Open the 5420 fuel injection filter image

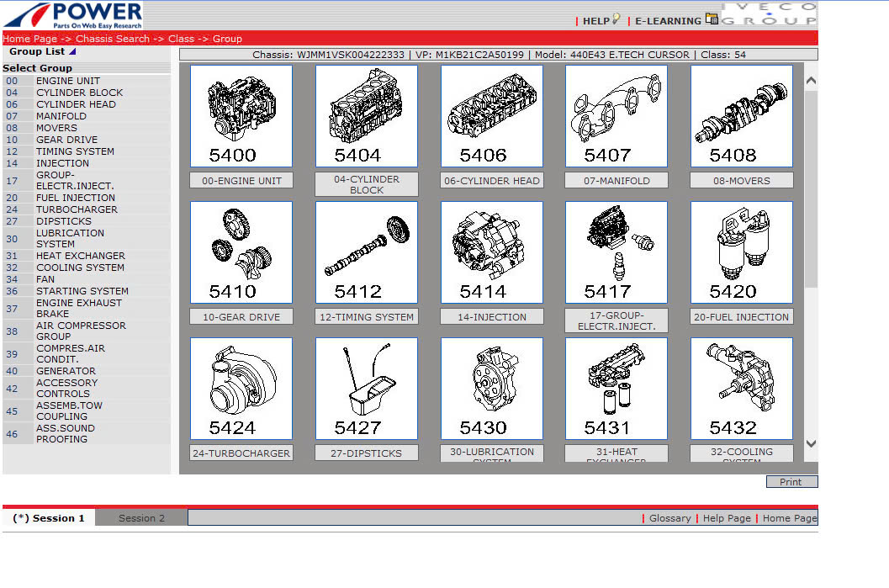pyautogui.click(x=742, y=252)
